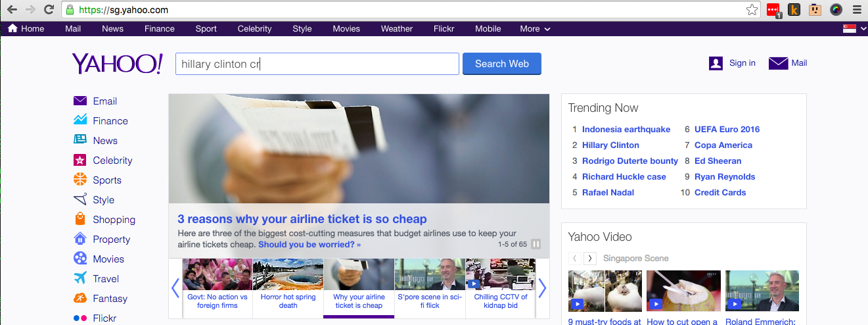Click the Travel airplane icon in the sidebar
The width and height of the screenshot is (868, 325).
coord(80,278)
